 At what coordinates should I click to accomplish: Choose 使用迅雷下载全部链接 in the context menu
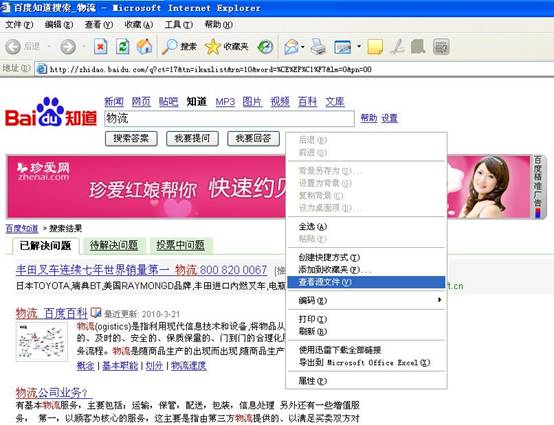366,350
